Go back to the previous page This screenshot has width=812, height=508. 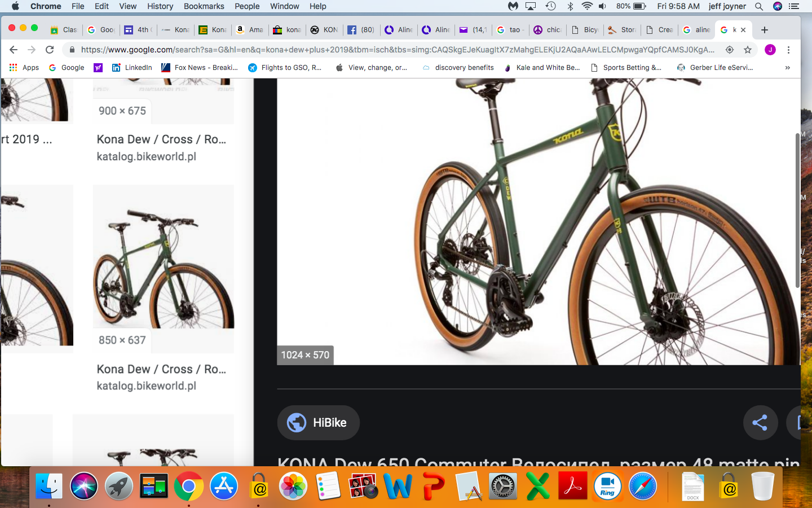pos(14,50)
